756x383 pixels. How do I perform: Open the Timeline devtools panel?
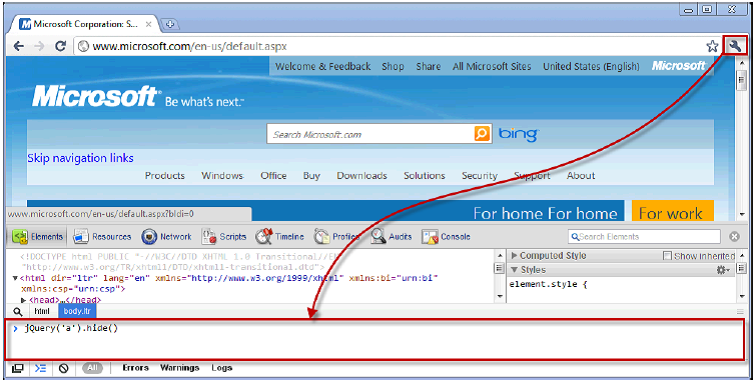280,236
